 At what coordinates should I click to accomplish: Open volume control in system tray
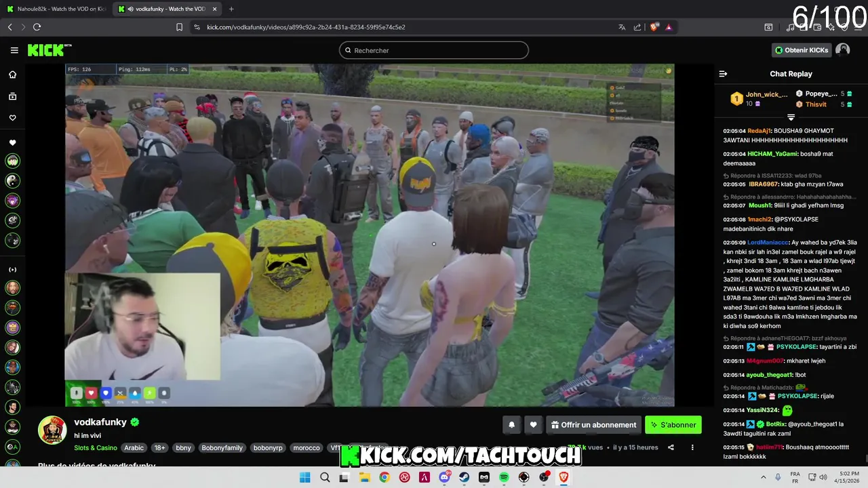click(x=823, y=477)
